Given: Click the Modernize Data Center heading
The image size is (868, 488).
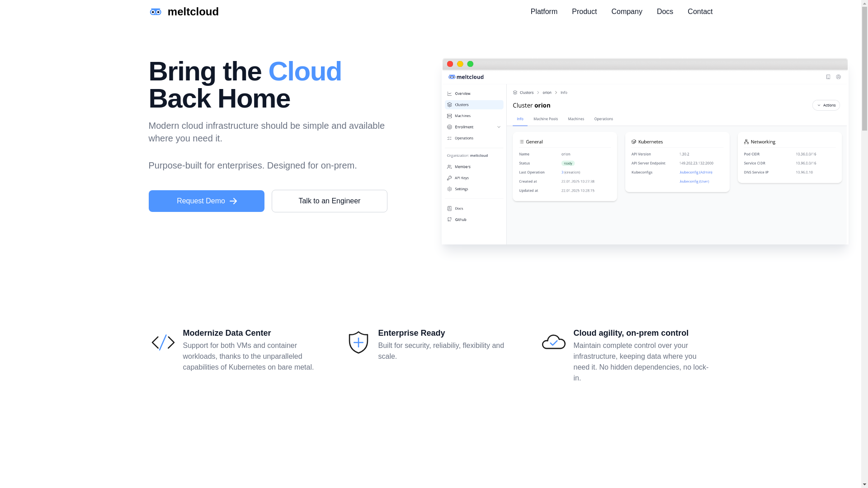Looking at the screenshot, I should pyautogui.click(x=227, y=333).
